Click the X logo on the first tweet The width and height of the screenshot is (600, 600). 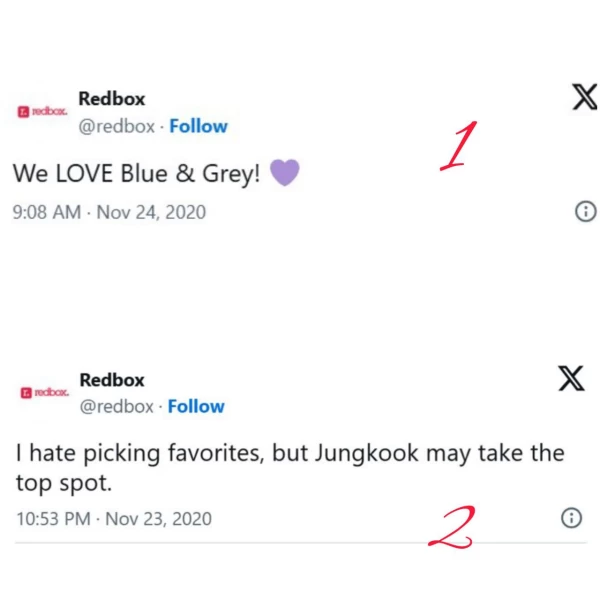(585, 97)
